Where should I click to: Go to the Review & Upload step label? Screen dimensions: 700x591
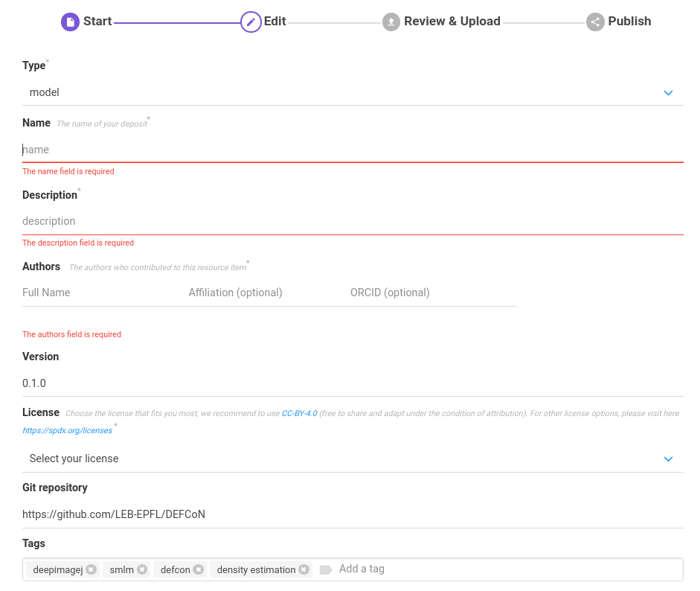[452, 21]
